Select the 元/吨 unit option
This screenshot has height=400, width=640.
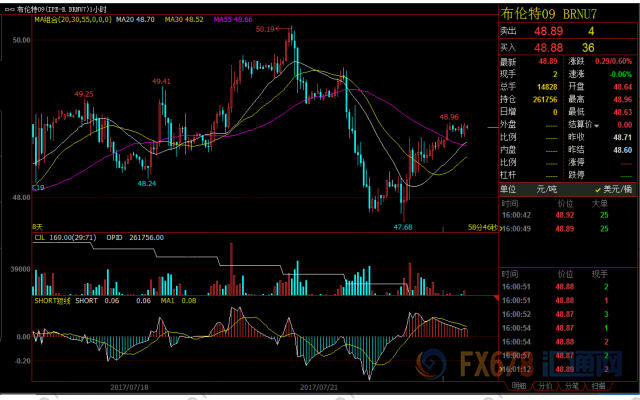546,190
